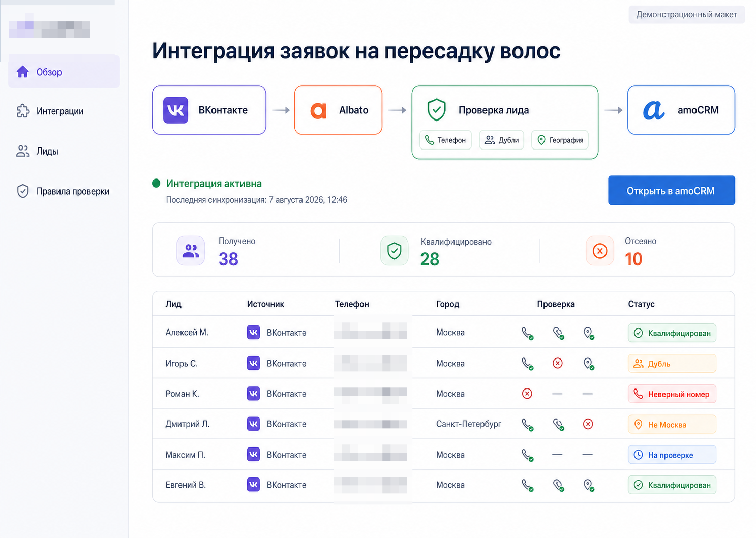Select the Дубли check chip
The width and height of the screenshot is (756, 538).
[502, 140]
